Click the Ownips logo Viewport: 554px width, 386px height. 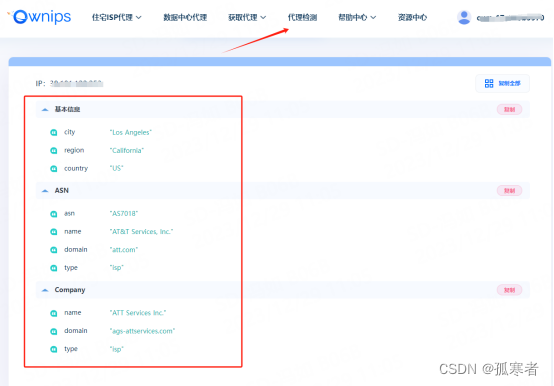pyautogui.click(x=39, y=17)
